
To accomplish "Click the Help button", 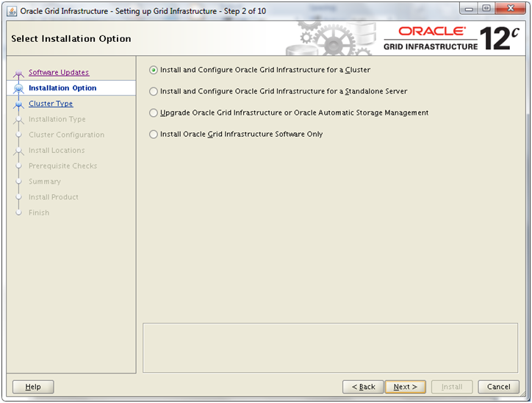I will (x=33, y=387).
